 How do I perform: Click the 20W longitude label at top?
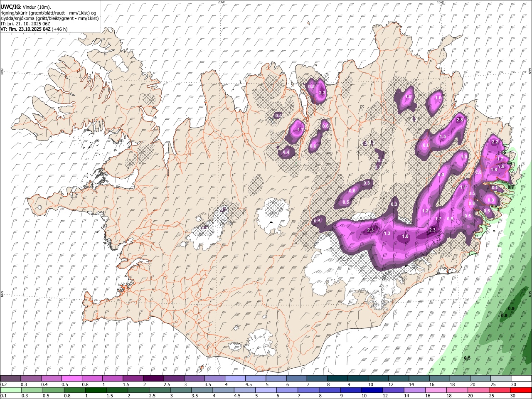[221, 2]
